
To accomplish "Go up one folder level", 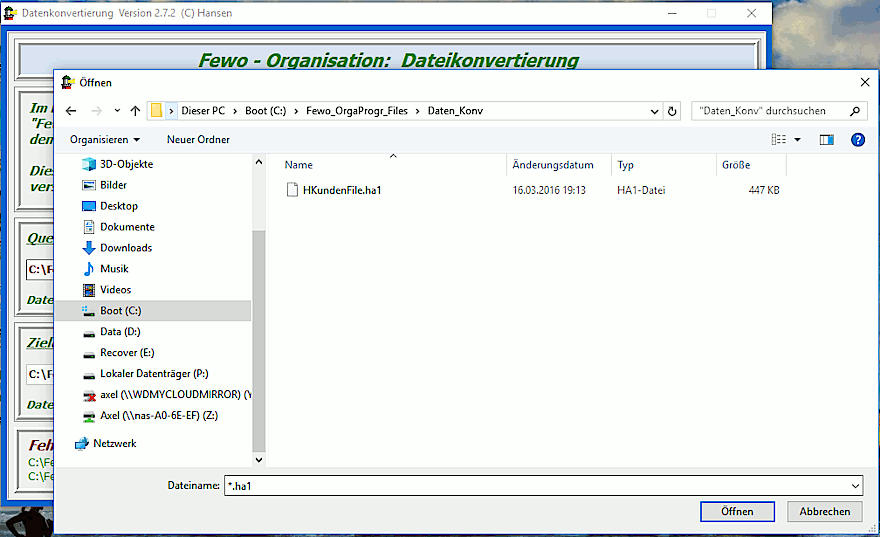I will (x=135, y=111).
